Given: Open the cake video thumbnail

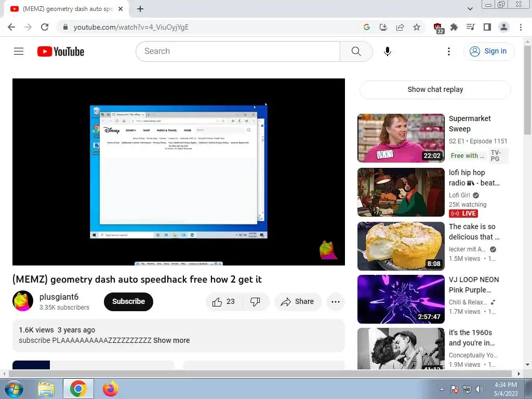Looking at the screenshot, I should [401, 246].
